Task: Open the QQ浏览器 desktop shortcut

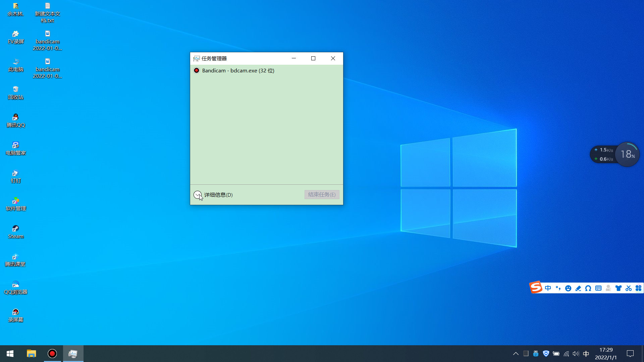Action: [16, 287]
